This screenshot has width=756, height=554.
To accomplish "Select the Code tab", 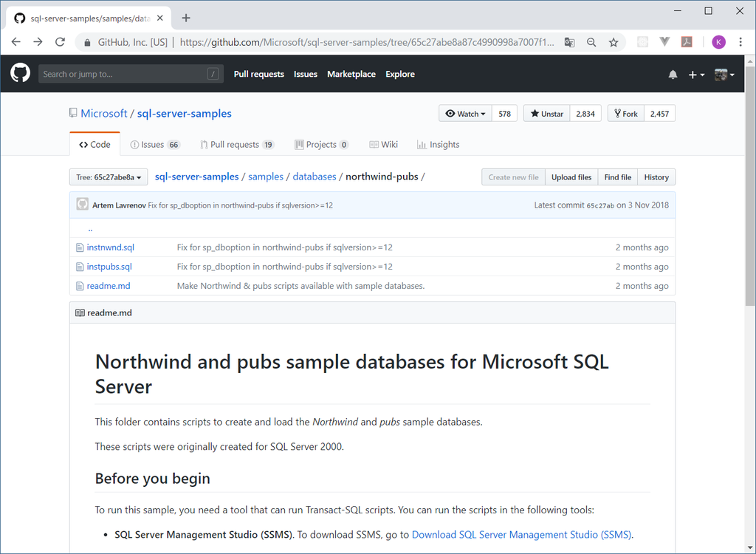I will [95, 144].
